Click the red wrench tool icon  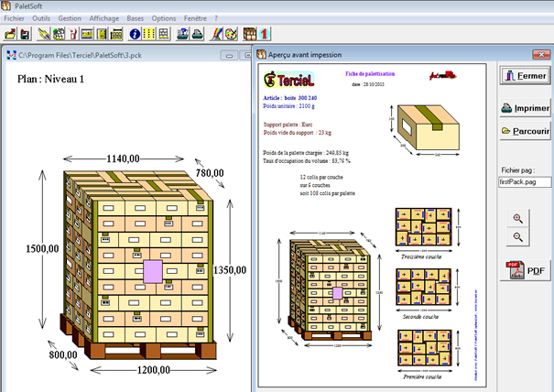point(72,34)
